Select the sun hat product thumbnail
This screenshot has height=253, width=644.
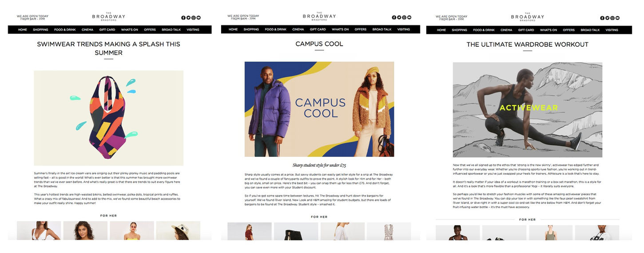(178, 231)
